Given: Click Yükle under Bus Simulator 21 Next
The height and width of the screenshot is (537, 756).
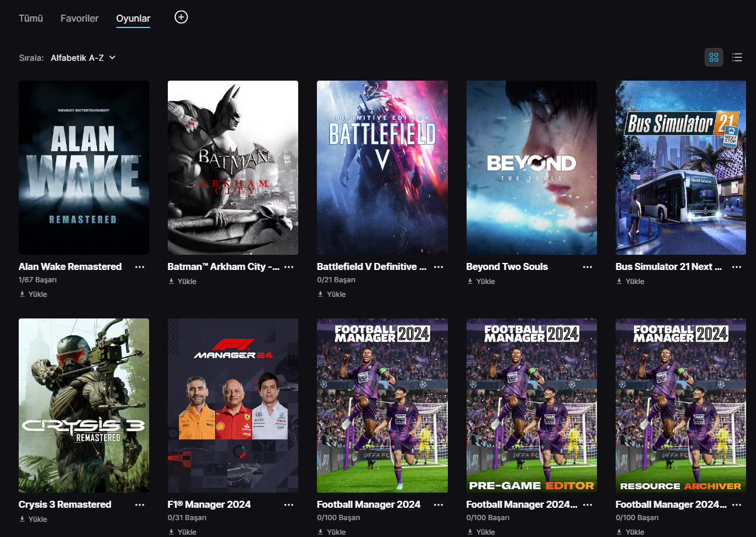Looking at the screenshot, I should 630,282.
